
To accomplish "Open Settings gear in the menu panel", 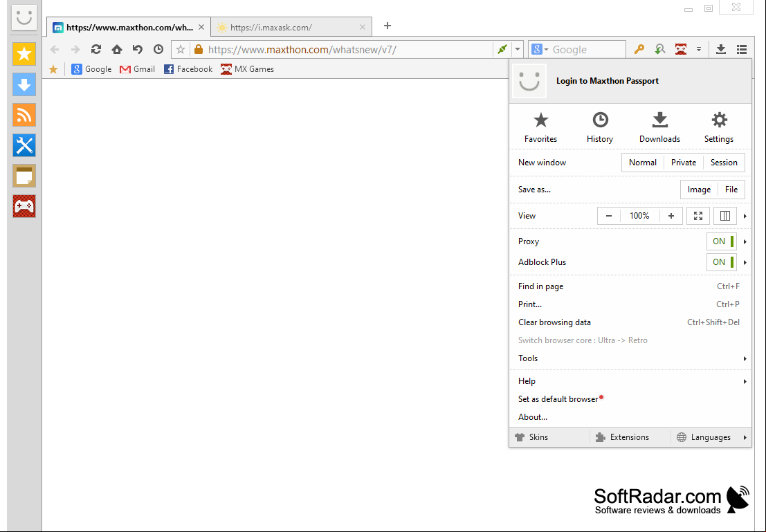I will pyautogui.click(x=719, y=127).
